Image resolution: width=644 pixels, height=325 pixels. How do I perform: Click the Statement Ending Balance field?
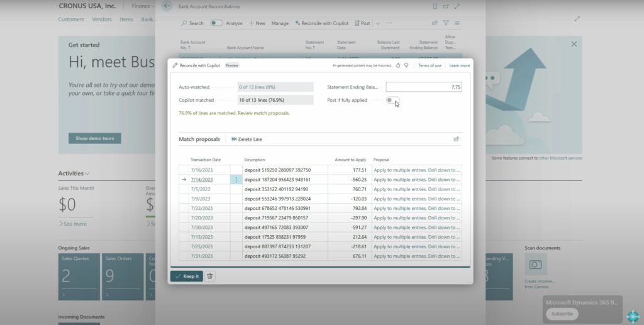423,87
